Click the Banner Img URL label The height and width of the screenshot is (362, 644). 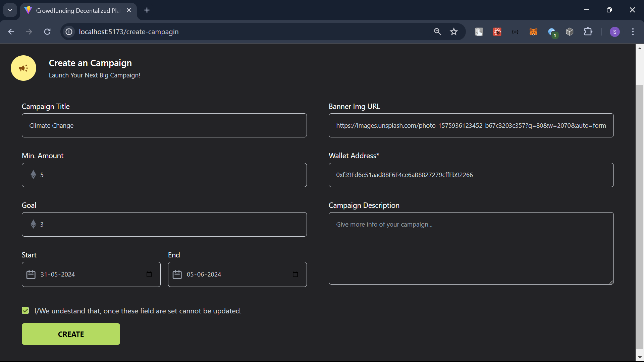point(354,106)
